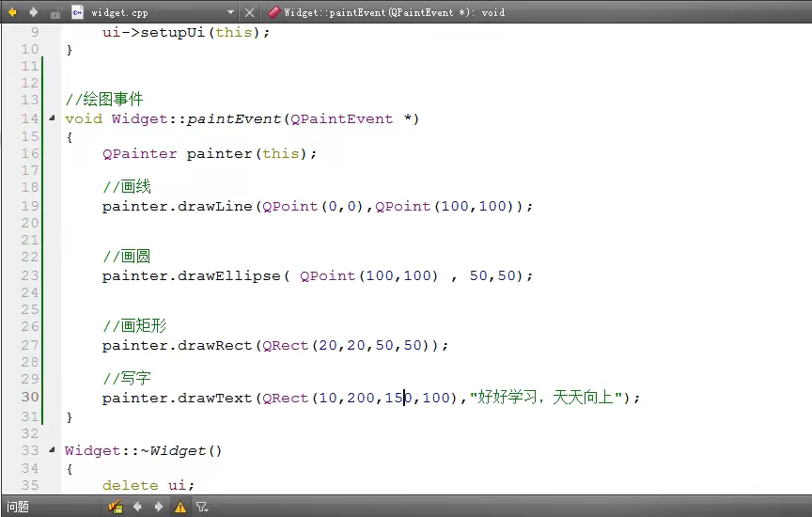
Task: Click the "好好学习，天天向上" string literal
Action: coord(546,398)
